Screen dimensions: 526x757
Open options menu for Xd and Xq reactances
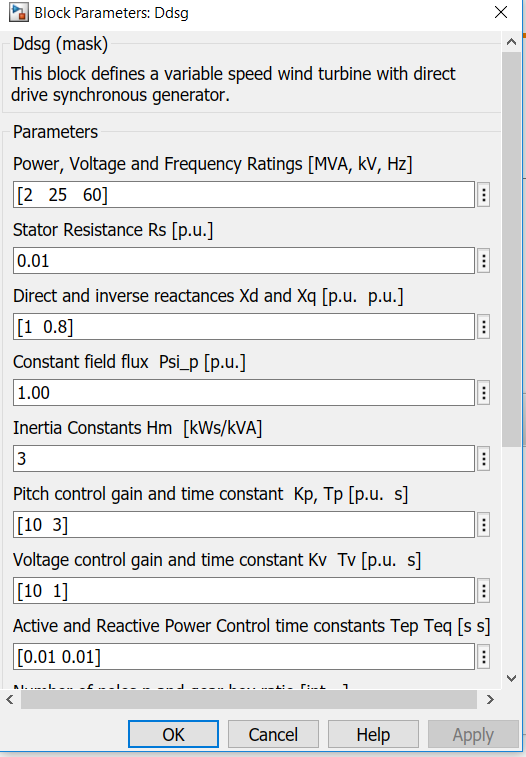pyautogui.click(x=484, y=327)
